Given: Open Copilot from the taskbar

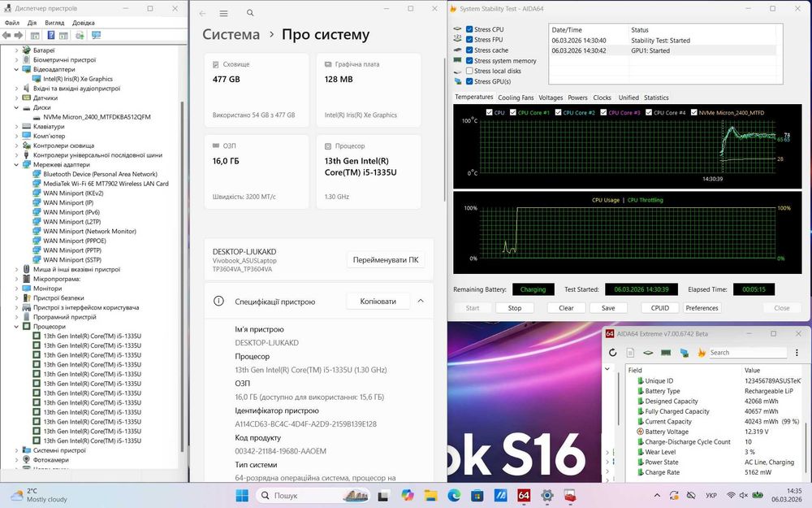Looking at the screenshot, I should click(x=407, y=496).
